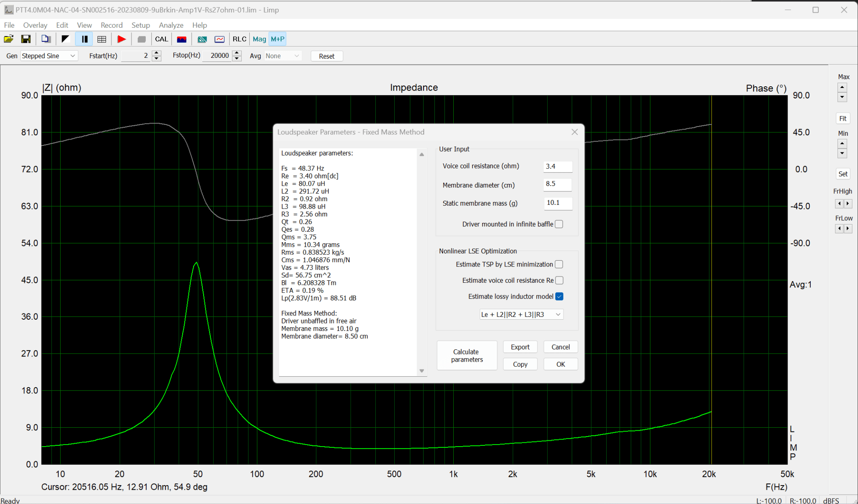Screen dimensions: 858x504
Task: Click the teal audio devices setup icon
Action: (202, 39)
